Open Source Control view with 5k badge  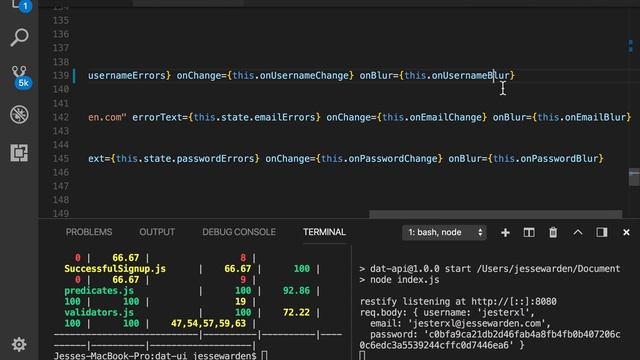pos(19,76)
